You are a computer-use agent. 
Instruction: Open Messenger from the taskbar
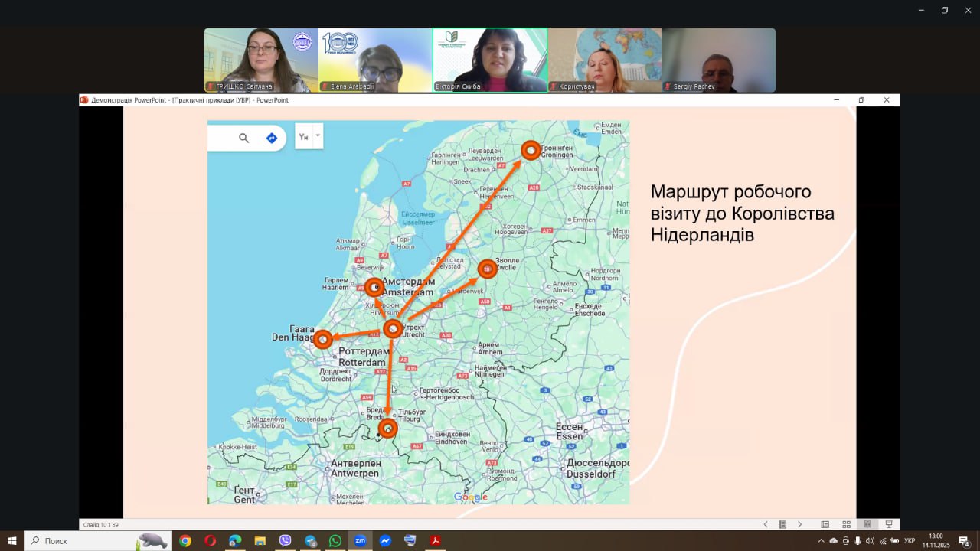point(385,541)
